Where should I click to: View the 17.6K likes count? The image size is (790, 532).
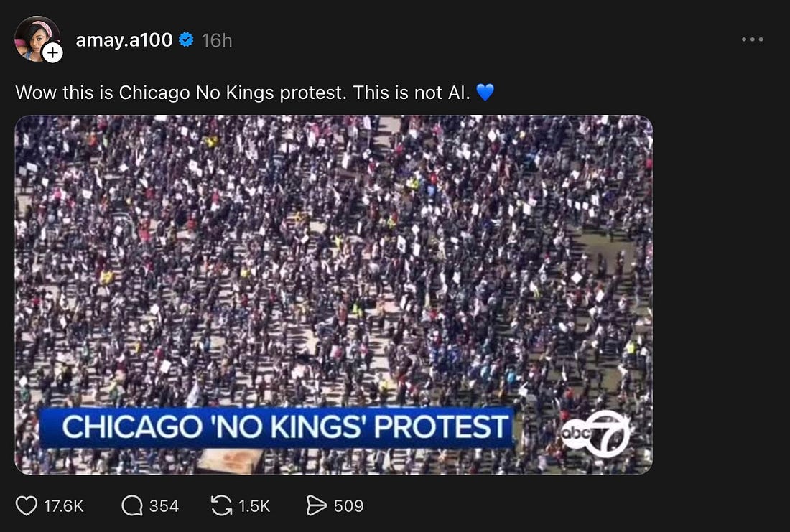(64, 506)
